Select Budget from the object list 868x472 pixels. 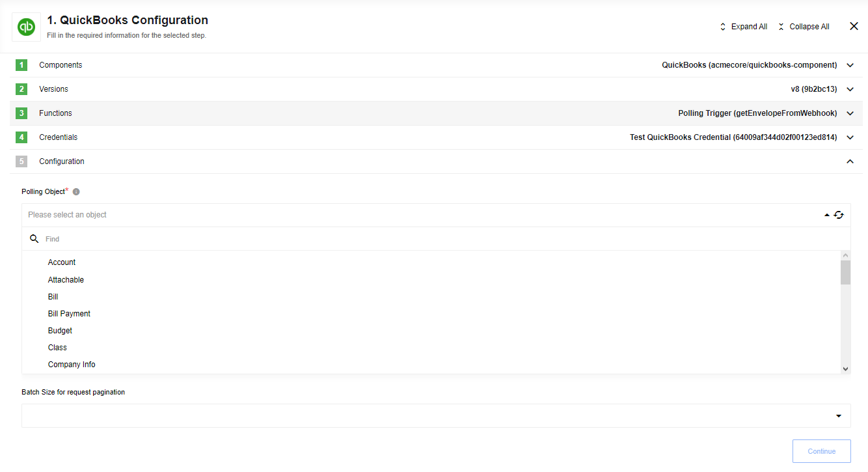60,331
